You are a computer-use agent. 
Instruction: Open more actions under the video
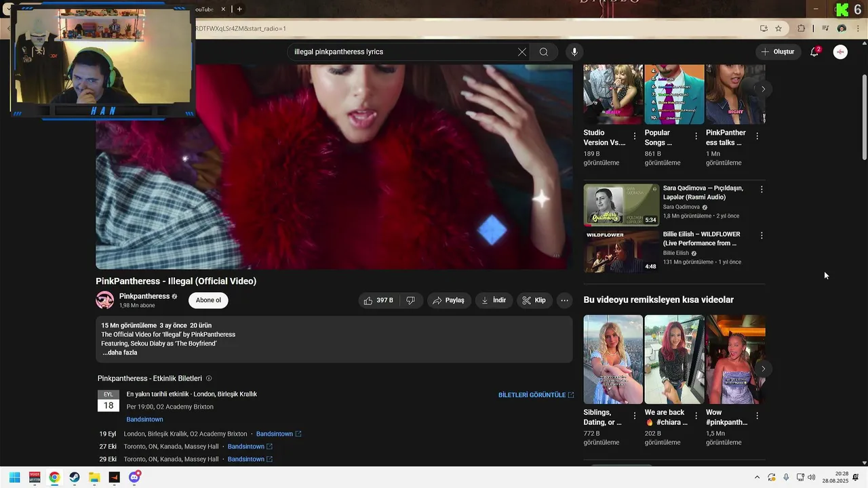[564, 300]
